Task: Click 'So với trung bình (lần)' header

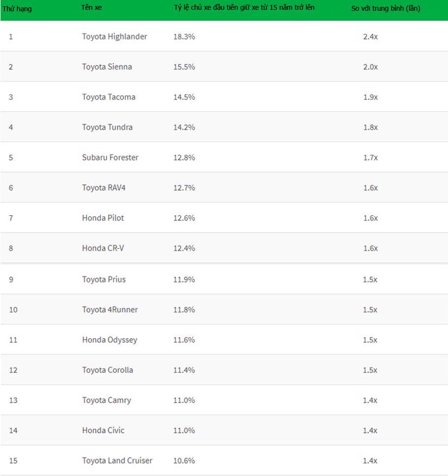Action: [x=385, y=9]
